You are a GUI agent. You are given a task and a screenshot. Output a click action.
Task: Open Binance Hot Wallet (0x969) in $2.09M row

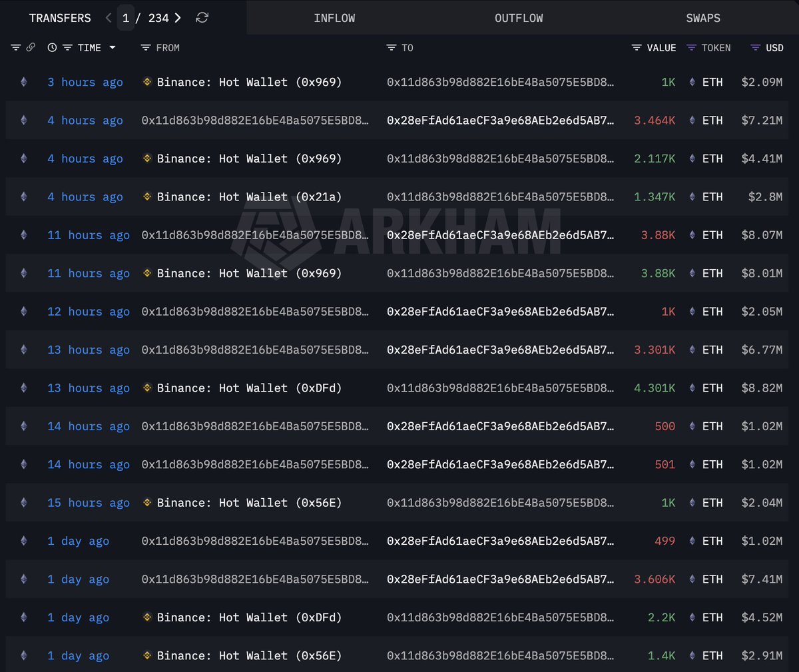(249, 82)
